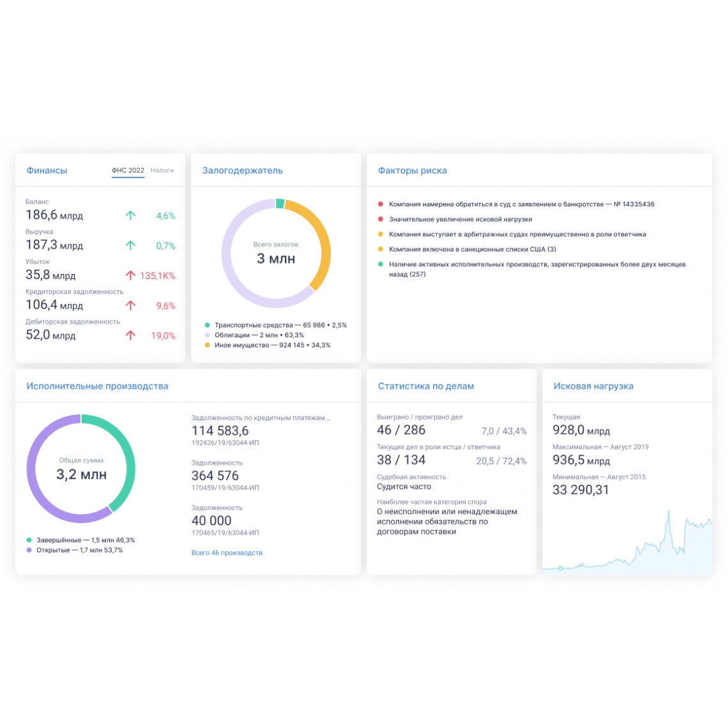Click lavender legend dot for Облигации
This screenshot has height=728, width=728.
[207, 335]
